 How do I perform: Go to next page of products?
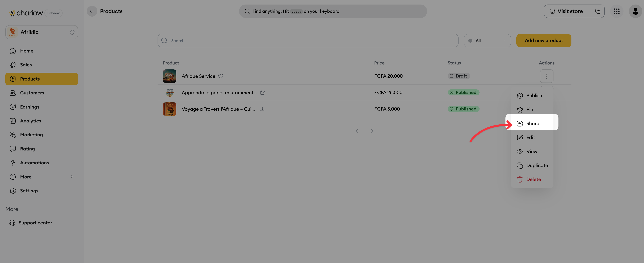(372, 131)
